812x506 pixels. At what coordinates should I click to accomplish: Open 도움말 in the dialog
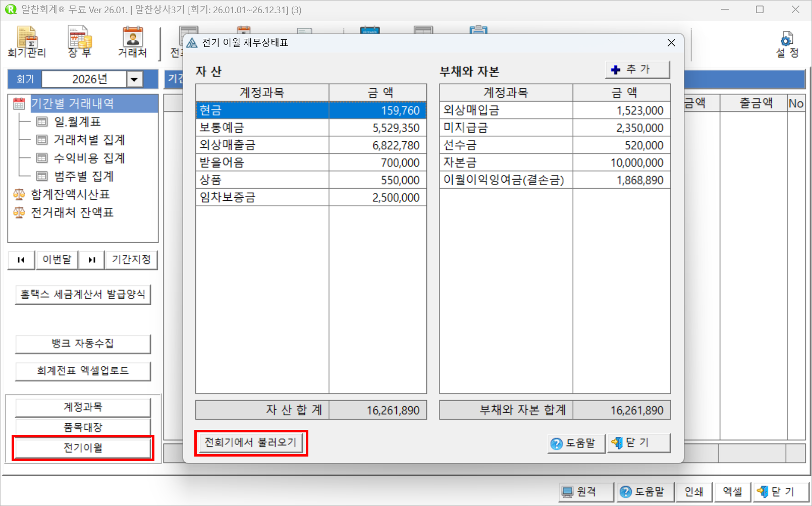pos(576,443)
